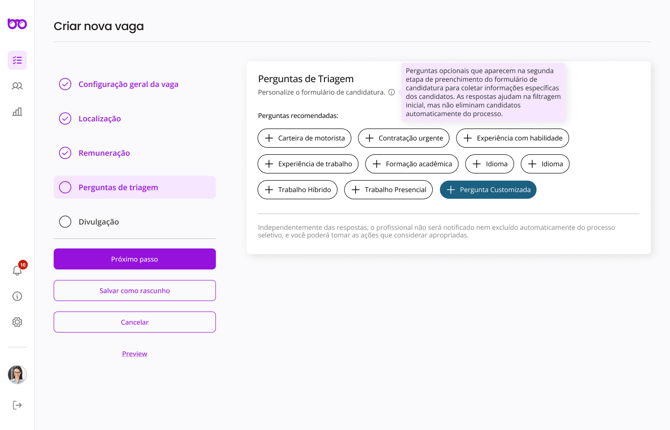Image resolution: width=670 pixels, height=430 pixels.
Task: Click the info icon beside form description
Action: [x=392, y=92]
